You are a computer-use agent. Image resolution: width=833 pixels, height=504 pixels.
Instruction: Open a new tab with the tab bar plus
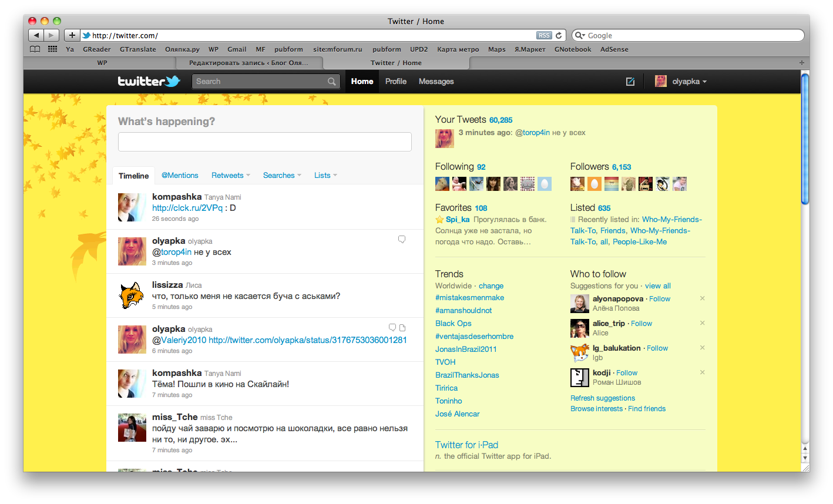(x=801, y=62)
